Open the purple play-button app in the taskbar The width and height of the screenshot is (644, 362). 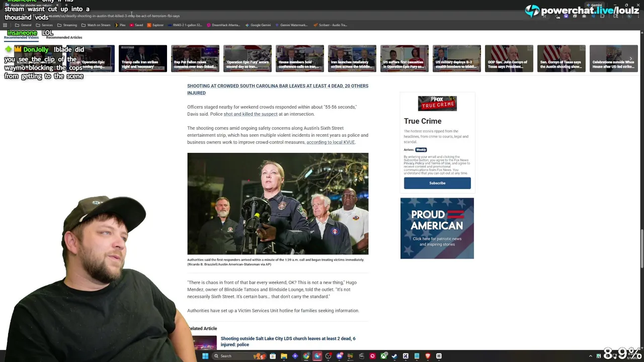click(295, 356)
